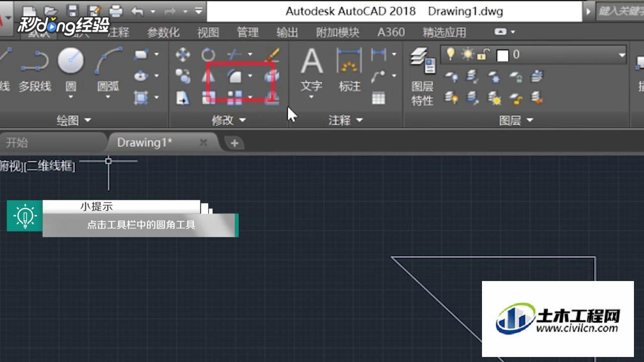Select the Erase tool in 修改 panel

pos(273,54)
